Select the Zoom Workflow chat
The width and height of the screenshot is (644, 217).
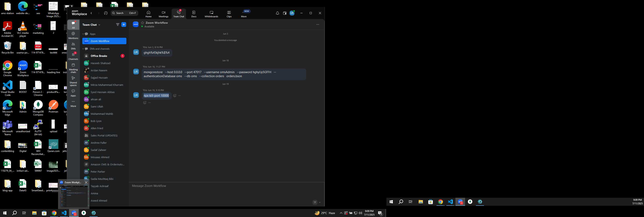pyautogui.click(x=104, y=41)
